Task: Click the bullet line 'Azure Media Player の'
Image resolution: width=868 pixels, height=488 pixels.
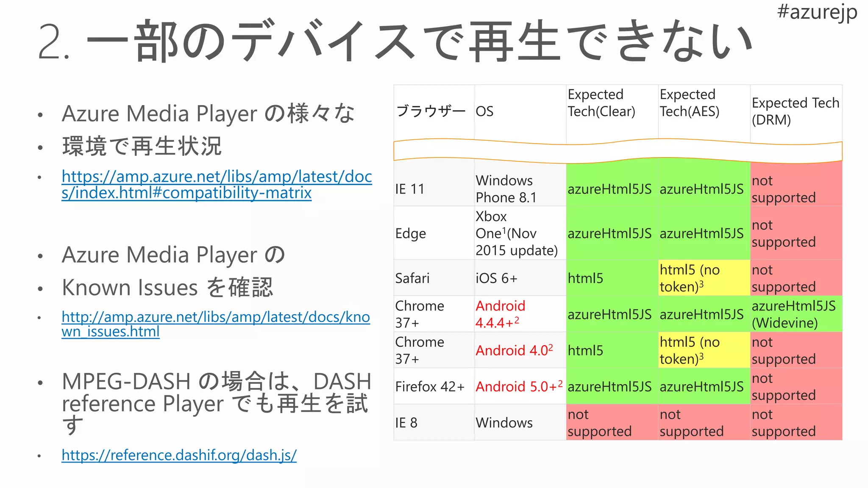Action: pyautogui.click(x=173, y=255)
